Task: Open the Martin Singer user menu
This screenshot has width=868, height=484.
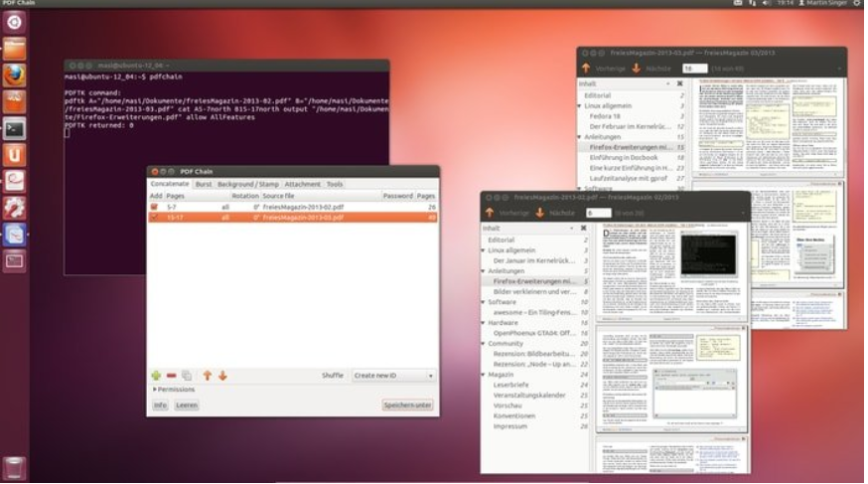Action: (822, 3)
